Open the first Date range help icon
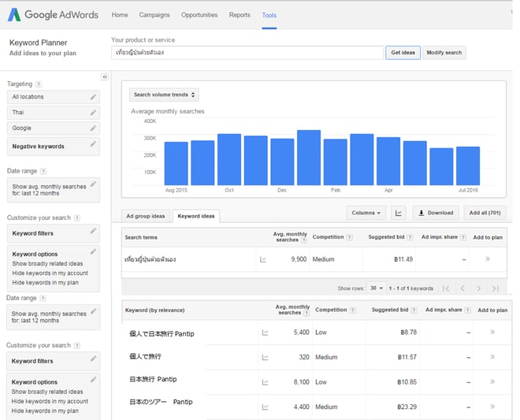 (x=43, y=171)
